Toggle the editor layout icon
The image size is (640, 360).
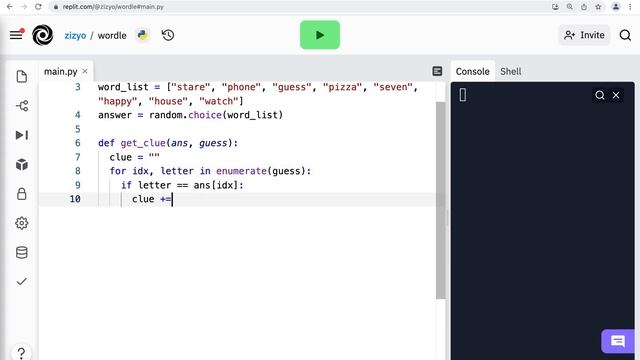[x=437, y=71]
